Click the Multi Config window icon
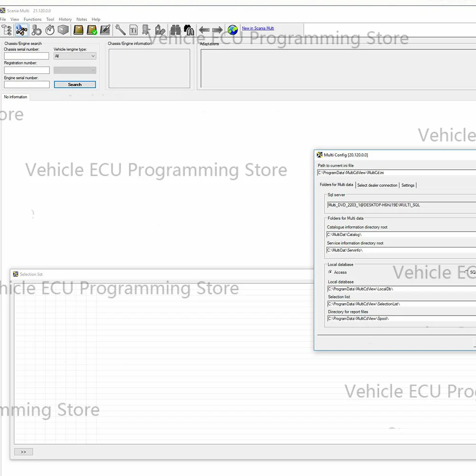The image size is (476, 476). click(x=320, y=155)
